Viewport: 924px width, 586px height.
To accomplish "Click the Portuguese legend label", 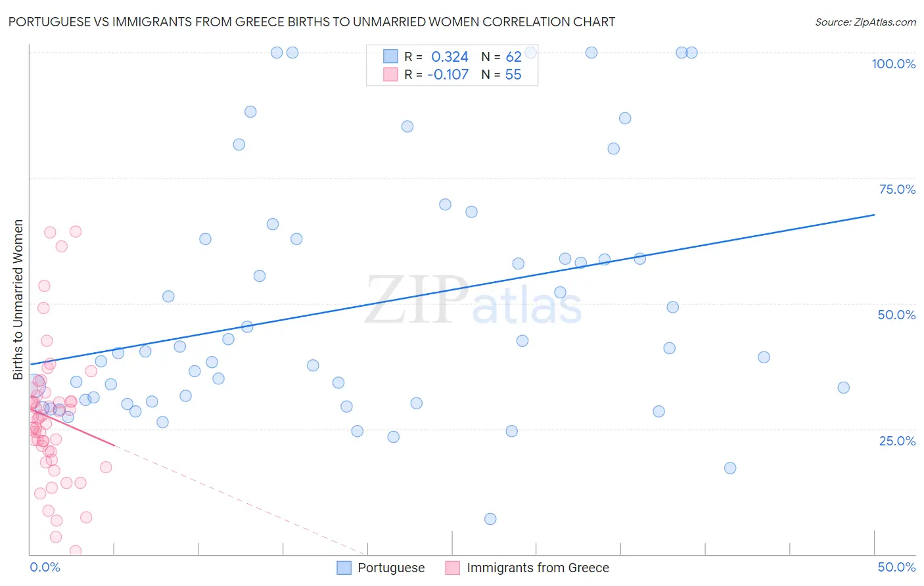I will point(391,568).
